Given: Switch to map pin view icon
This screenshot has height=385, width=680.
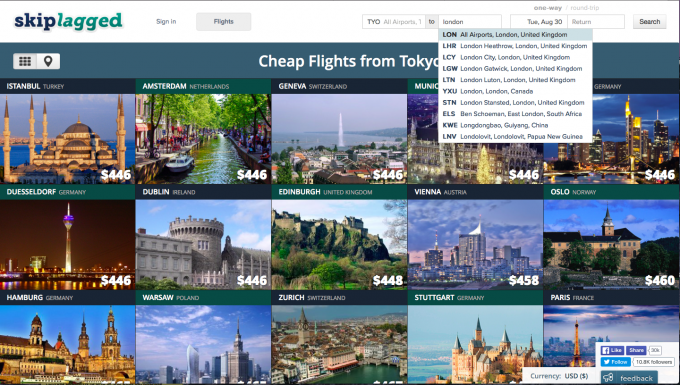Looking at the screenshot, I should 48,62.
